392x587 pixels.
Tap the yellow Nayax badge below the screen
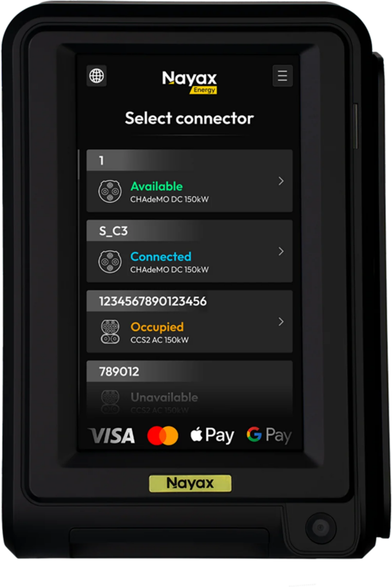[x=190, y=483]
